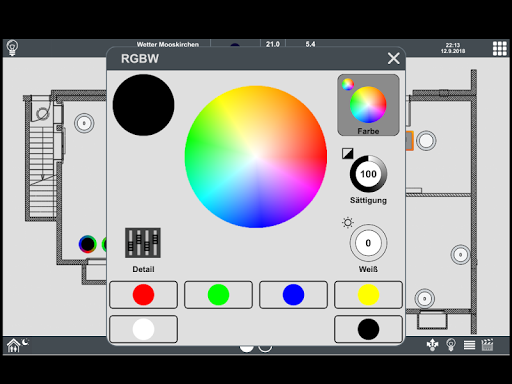512x384 pixels.
Task: Choose the yellow preset color button
Action: pyautogui.click(x=368, y=295)
